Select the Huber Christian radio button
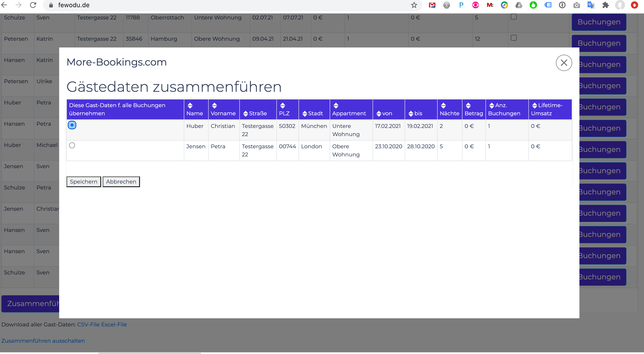The width and height of the screenshot is (644, 354). point(72,125)
